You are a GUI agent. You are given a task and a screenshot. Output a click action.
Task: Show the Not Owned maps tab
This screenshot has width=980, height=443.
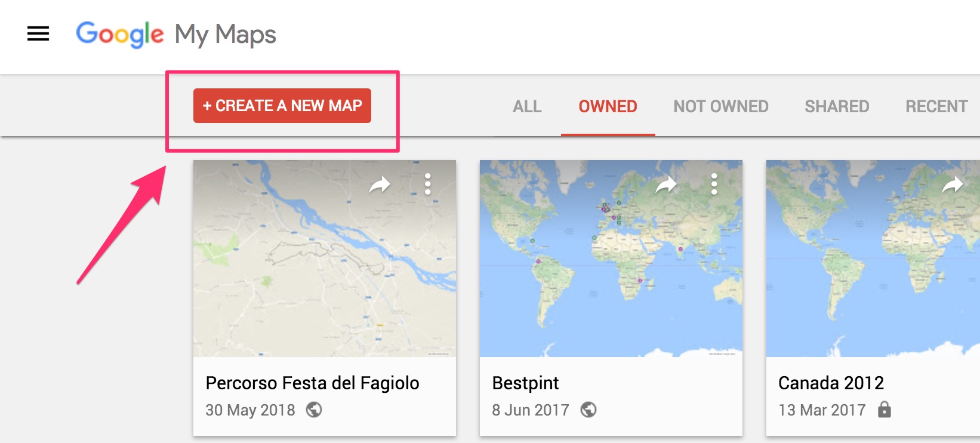(x=721, y=106)
